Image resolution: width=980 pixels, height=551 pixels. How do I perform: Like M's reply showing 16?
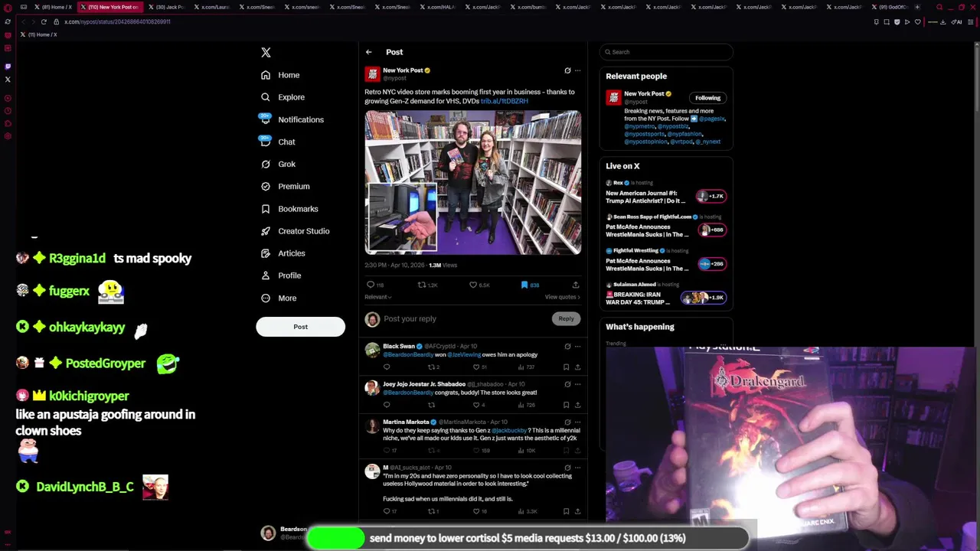(479, 511)
